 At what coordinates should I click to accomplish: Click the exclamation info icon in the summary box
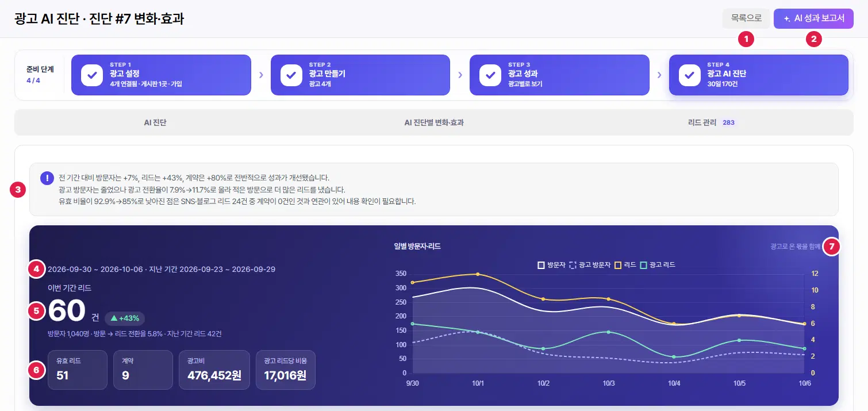[x=47, y=178]
